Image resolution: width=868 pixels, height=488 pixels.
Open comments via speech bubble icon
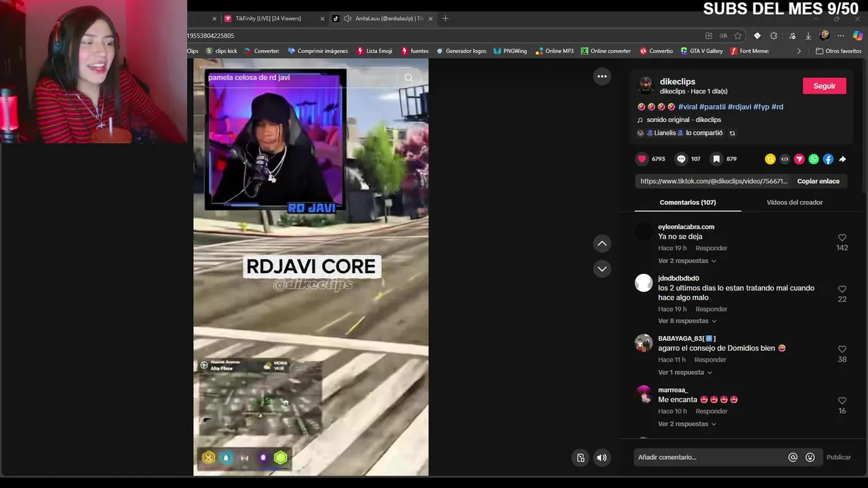(x=682, y=159)
